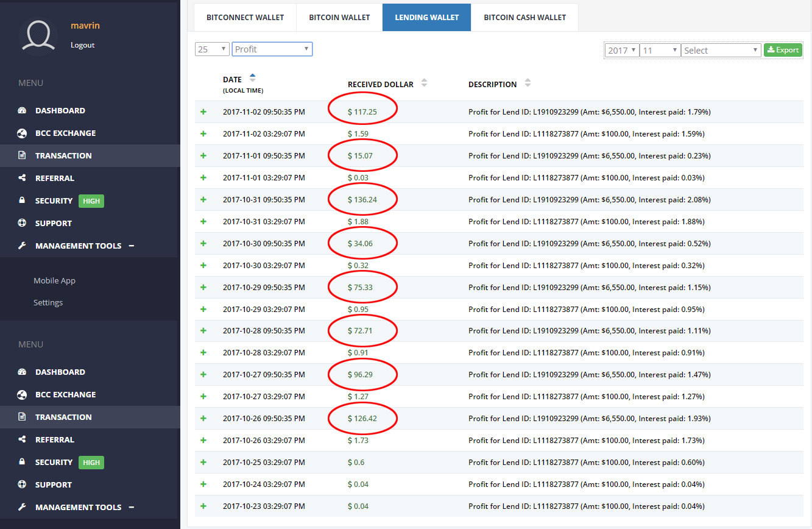Collapse Management Tools minus in bottom menu
Image resolution: width=812 pixels, height=529 pixels.
[x=132, y=507]
